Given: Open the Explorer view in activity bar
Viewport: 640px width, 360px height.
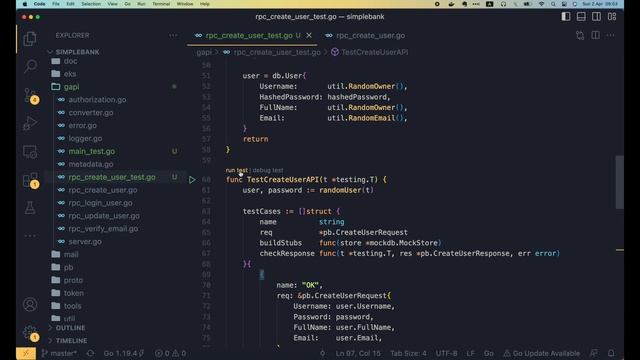Looking at the screenshot, I should 30,39.
